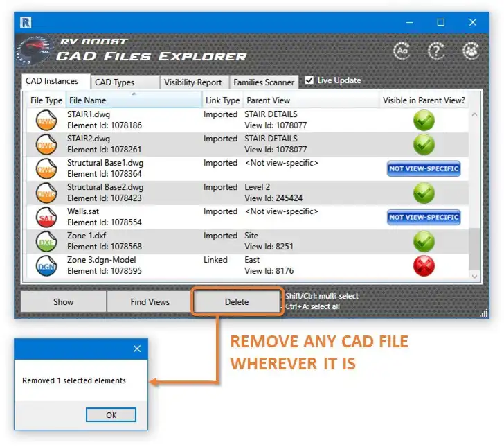
Task: Select the DWG icon for Structural Base1.dwg
Action: pyautogui.click(x=46, y=168)
